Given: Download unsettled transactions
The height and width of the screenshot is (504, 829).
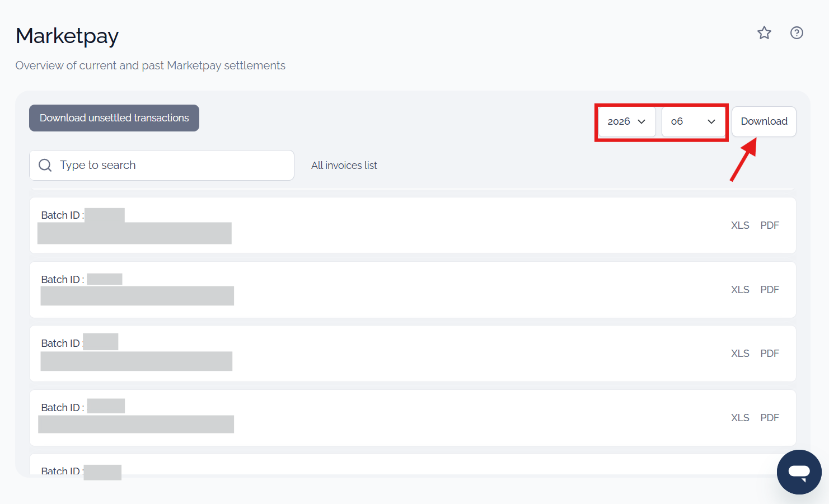Looking at the screenshot, I should tap(114, 118).
